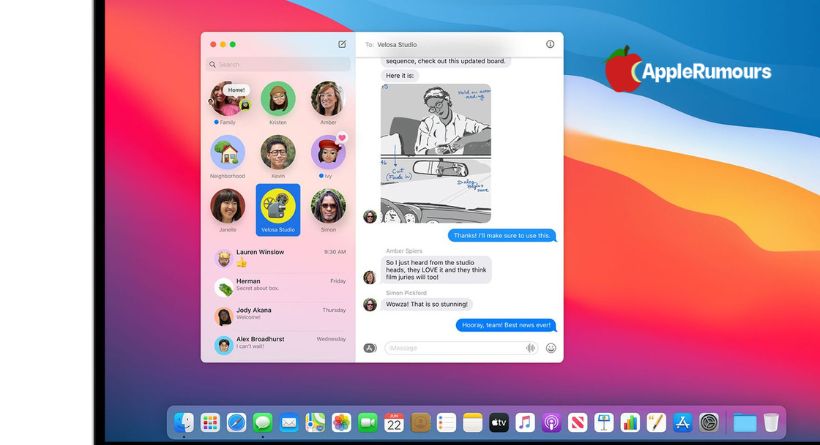Open Messages from the Dock
This screenshot has width=820, height=445.
pyautogui.click(x=263, y=423)
